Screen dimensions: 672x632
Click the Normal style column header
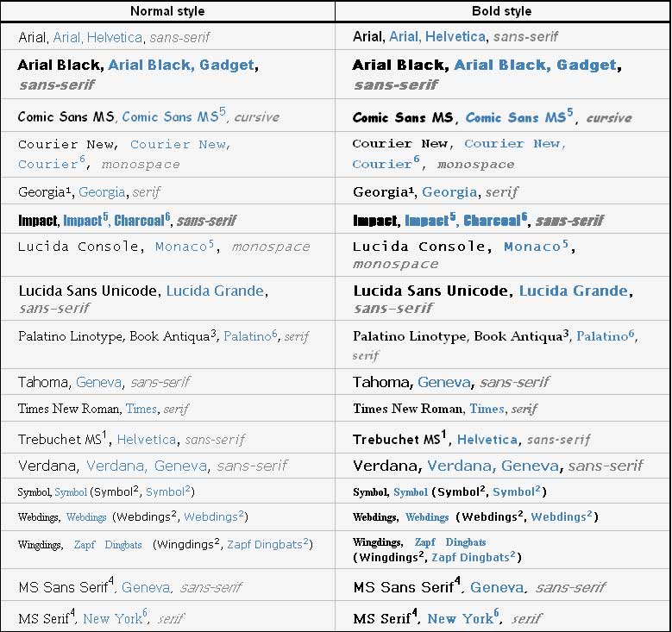point(167,11)
